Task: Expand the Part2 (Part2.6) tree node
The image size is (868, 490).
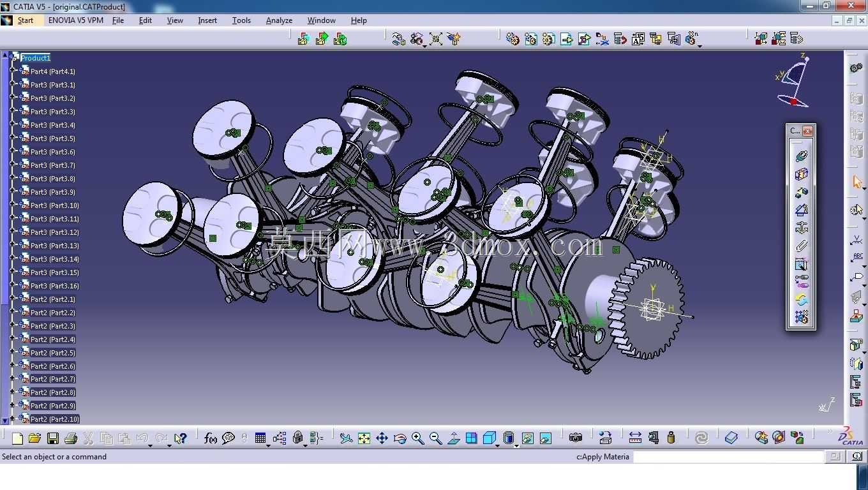Action: [12, 366]
